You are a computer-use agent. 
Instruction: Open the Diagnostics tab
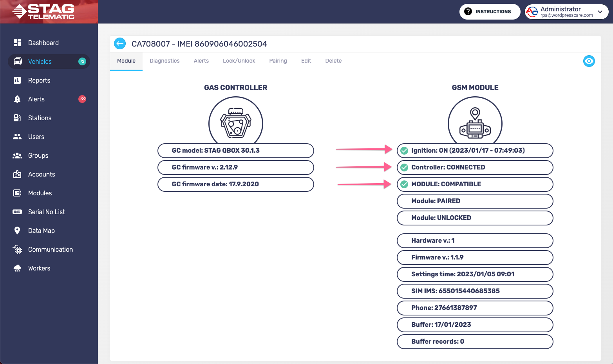[x=165, y=61]
